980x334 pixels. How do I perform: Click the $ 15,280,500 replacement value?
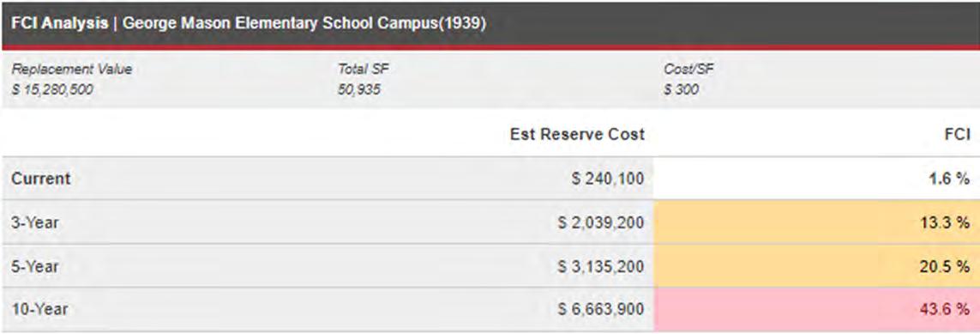pyautogui.click(x=52, y=89)
